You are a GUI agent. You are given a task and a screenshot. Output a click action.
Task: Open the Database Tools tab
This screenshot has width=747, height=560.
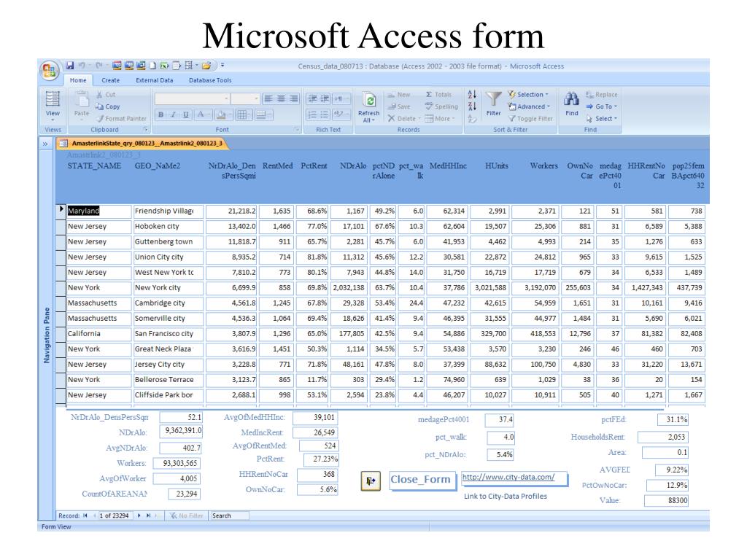tap(210, 80)
